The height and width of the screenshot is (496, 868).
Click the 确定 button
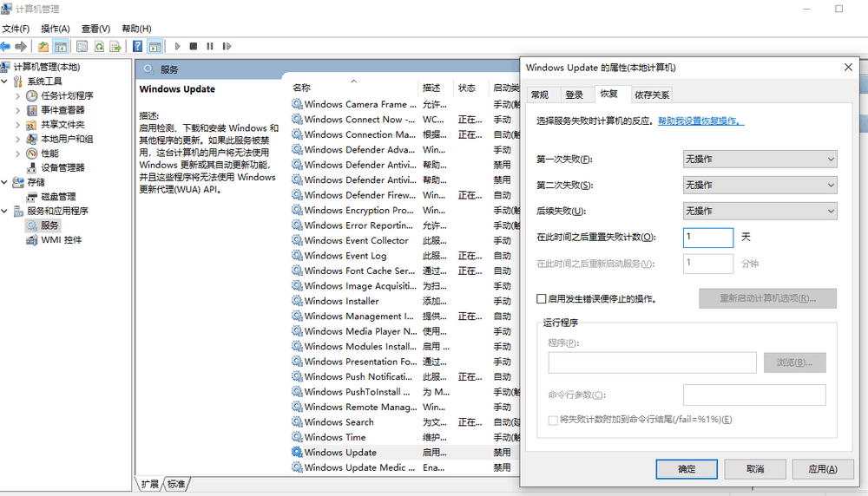687,468
